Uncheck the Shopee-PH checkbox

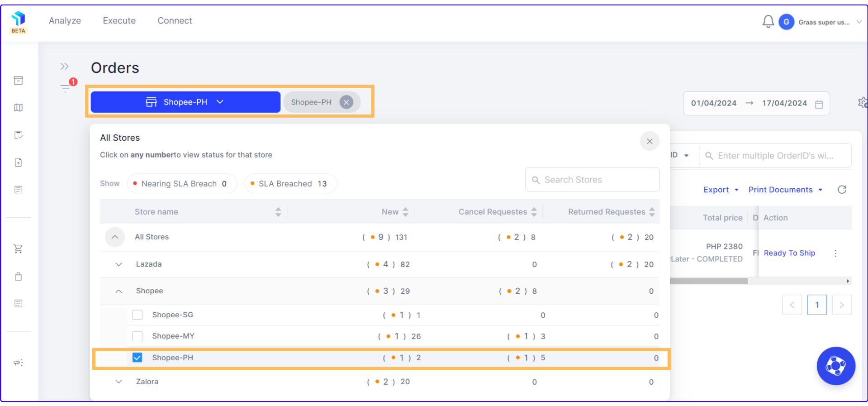(x=137, y=358)
